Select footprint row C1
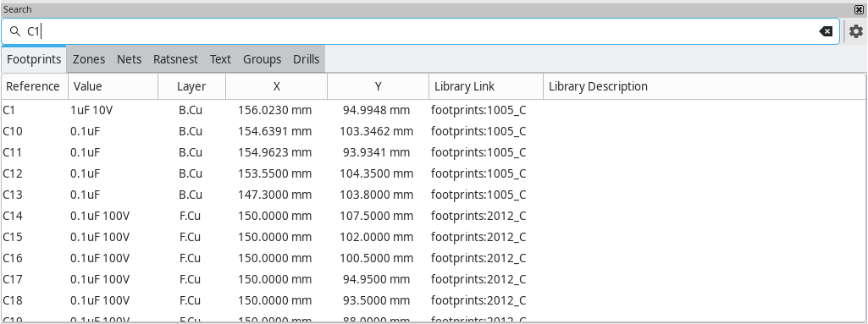 (434, 110)
